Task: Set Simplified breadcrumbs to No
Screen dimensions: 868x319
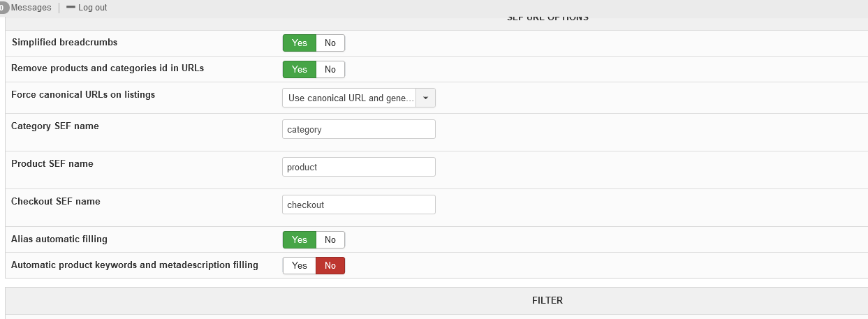Action: [330, 43]
